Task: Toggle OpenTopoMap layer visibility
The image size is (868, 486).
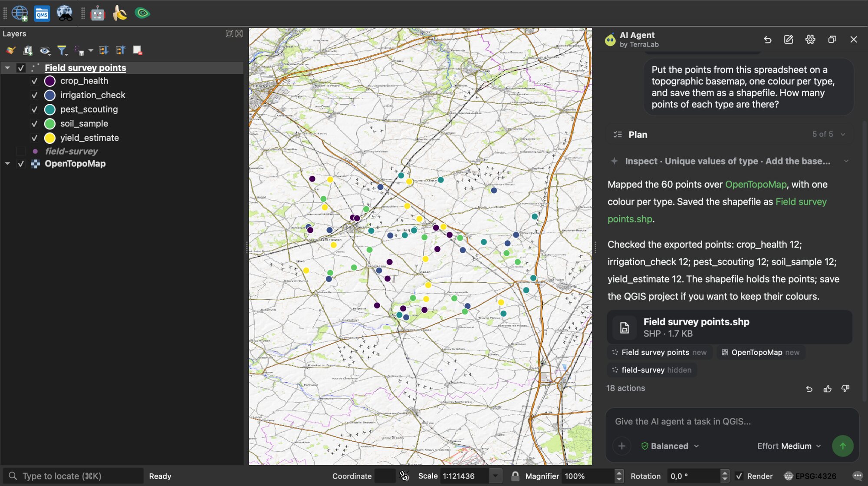Action: tap(21, 164)
